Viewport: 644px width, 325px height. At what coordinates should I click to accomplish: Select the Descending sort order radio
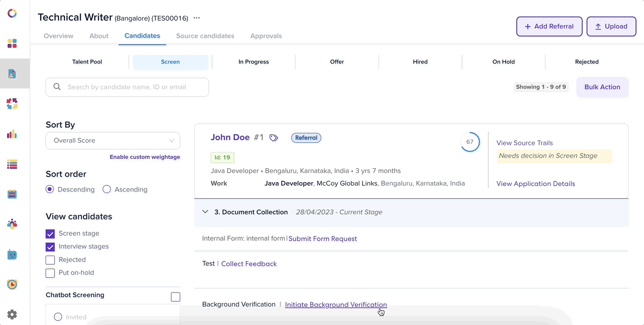pyautogui.click(x=50, y=189)
